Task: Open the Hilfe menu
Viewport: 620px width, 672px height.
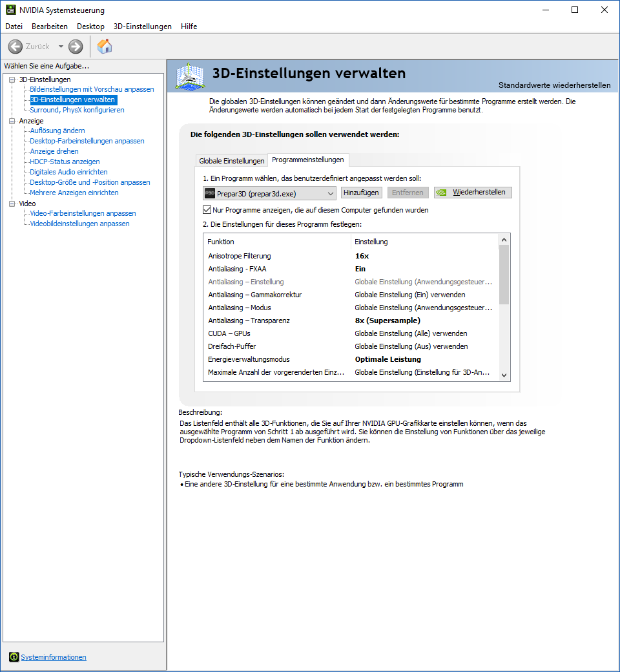Action: pos(189,26)
